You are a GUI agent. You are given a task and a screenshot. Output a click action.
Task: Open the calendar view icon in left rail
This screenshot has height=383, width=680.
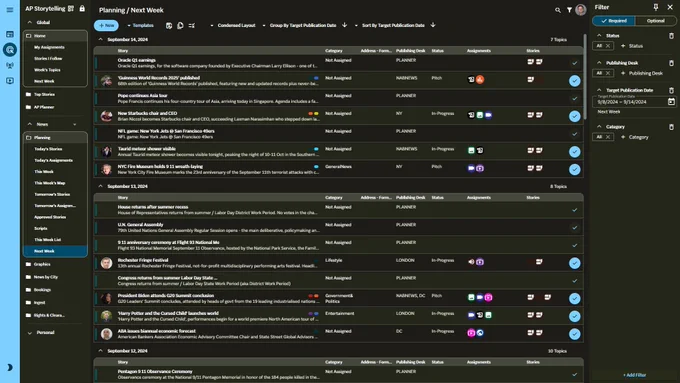click(10, 34)
